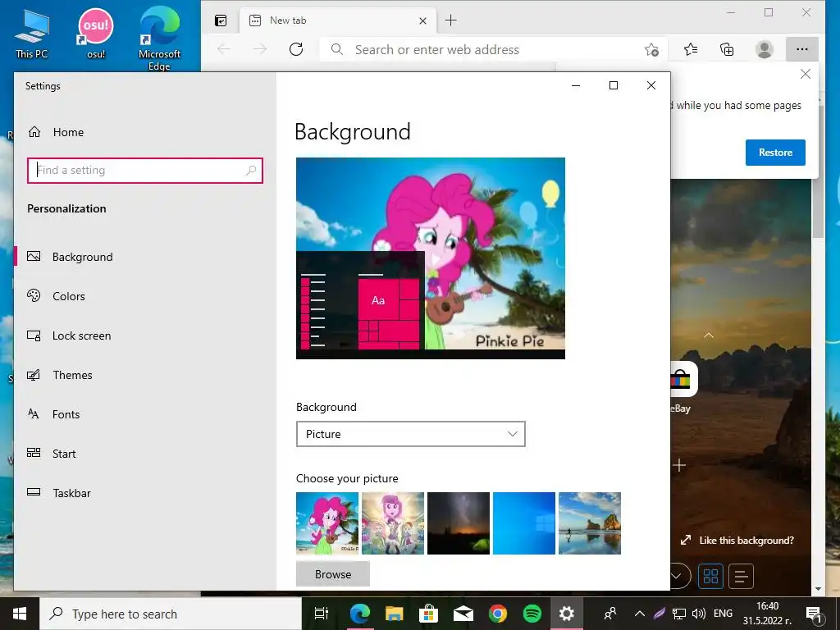Open Microsoft Store on the taskbar
The width and height of the screenshot is (840, 630).
pos(428,614)
